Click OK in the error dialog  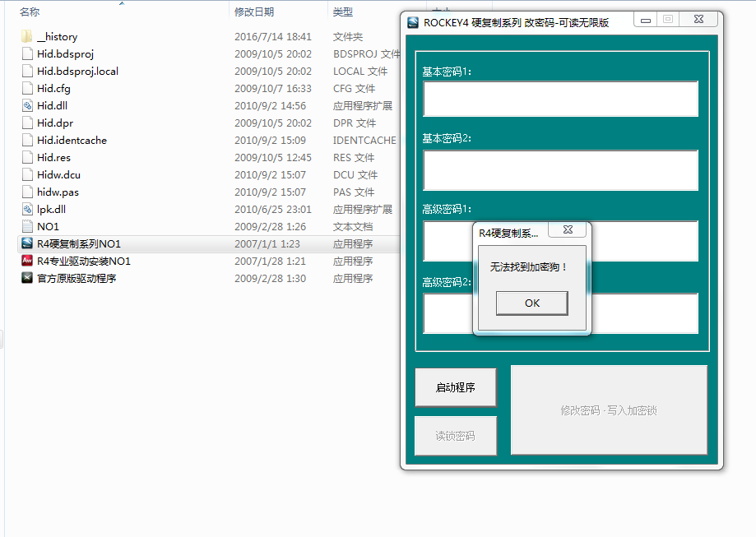tap(531, 303)
